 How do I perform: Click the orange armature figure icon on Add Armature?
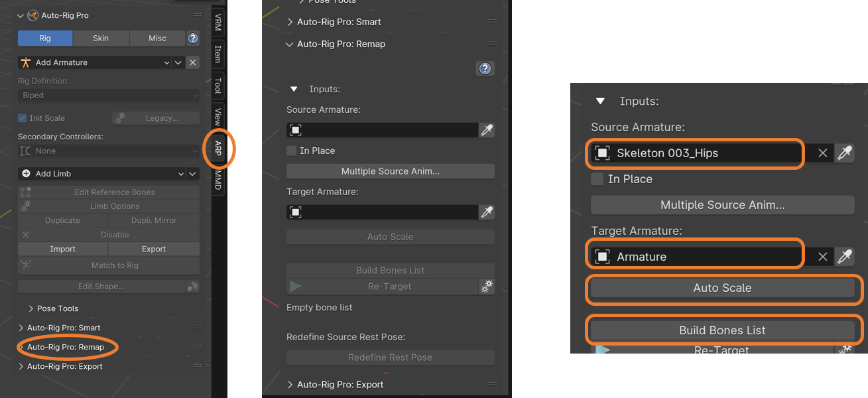point(26,62)
